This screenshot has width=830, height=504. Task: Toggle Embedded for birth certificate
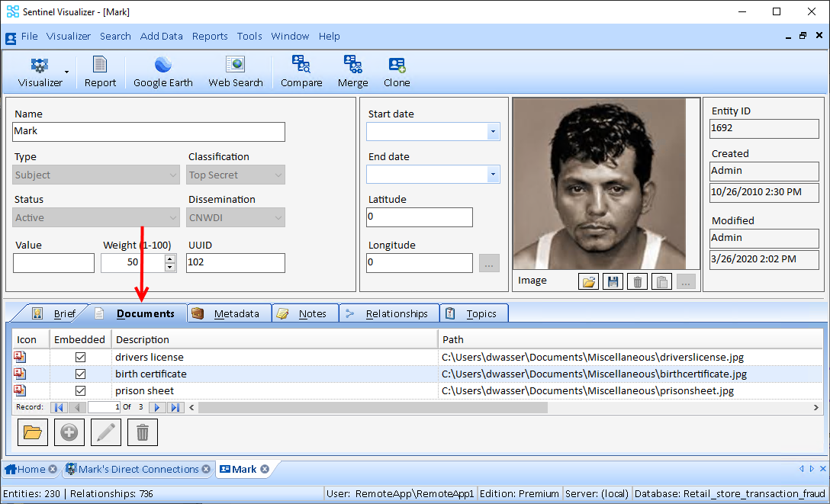(x=81, y=374)
